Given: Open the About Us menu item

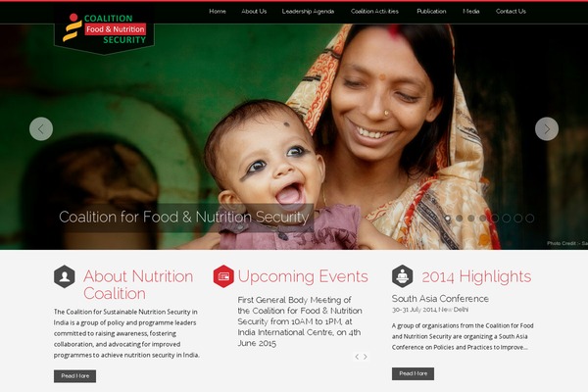Looking at the screenshot, I should [254, 11].
